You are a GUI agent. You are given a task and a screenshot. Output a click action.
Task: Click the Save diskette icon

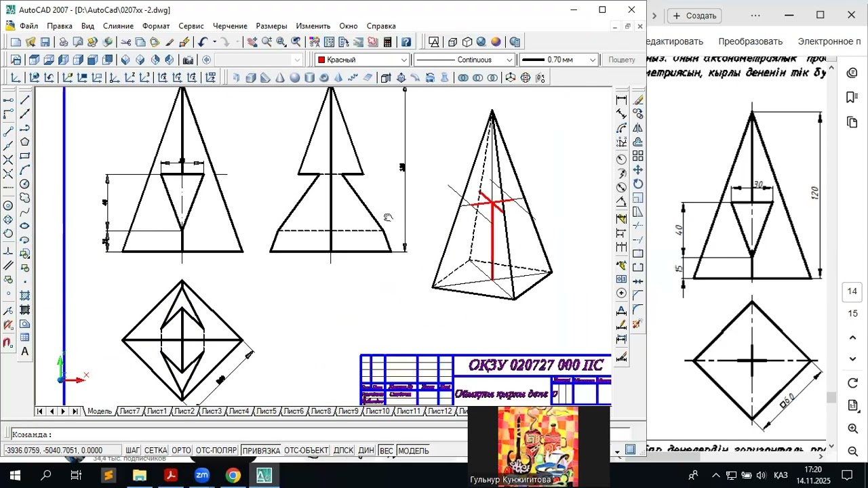pyautogui.click(x=45, y=42)
